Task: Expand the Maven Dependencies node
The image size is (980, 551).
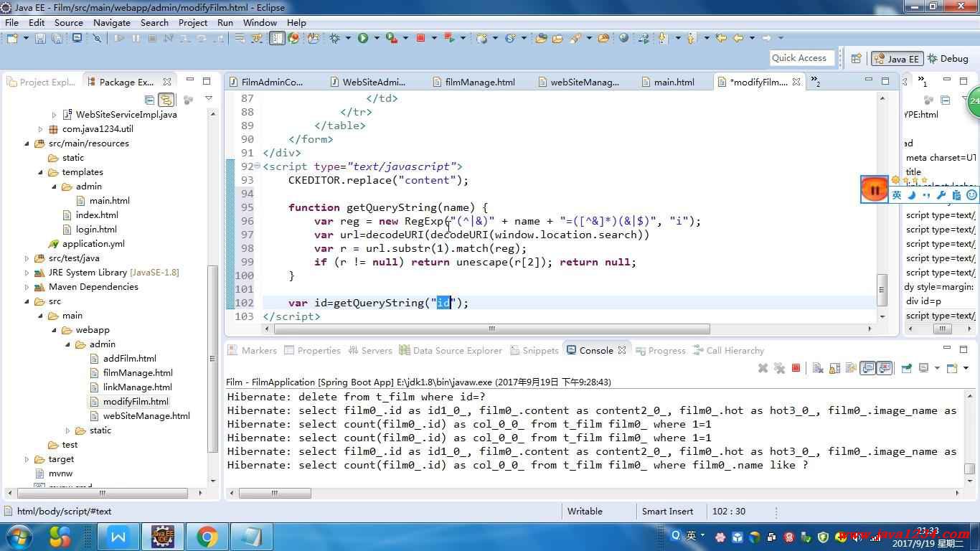Action: coord(27,287)
